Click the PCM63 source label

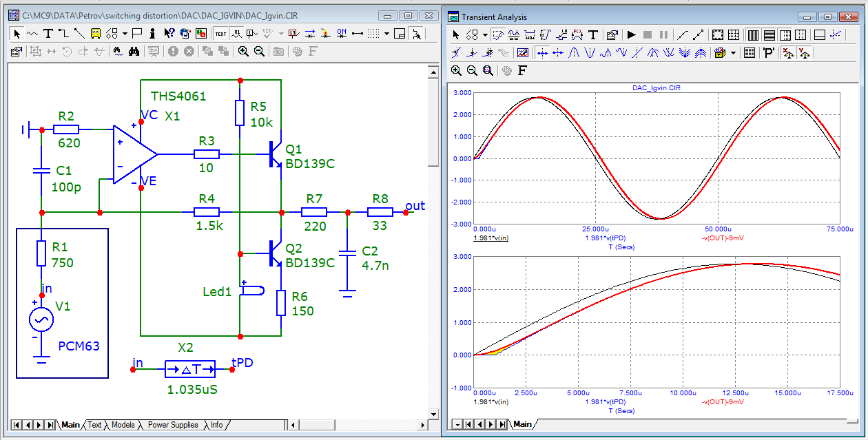click(x=79, y=346)
